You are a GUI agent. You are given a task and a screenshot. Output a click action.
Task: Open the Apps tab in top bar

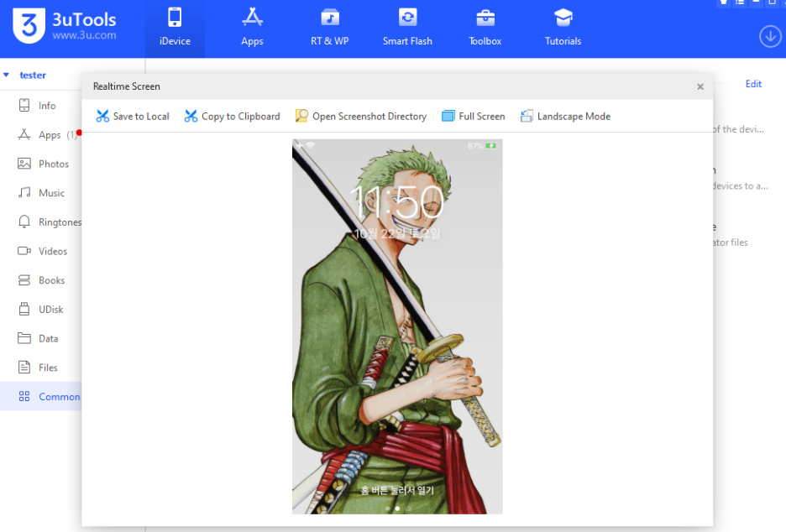pyautogui.click(x=252, y=29)
